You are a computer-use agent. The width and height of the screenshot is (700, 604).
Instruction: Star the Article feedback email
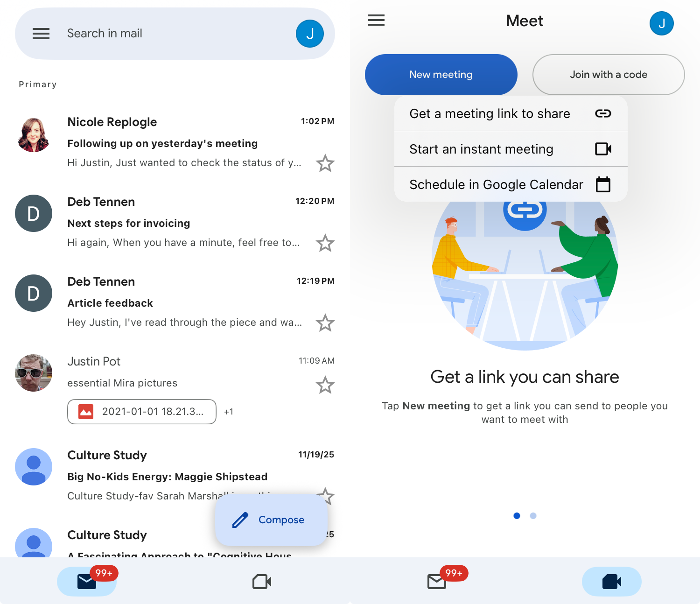point(325,323)
